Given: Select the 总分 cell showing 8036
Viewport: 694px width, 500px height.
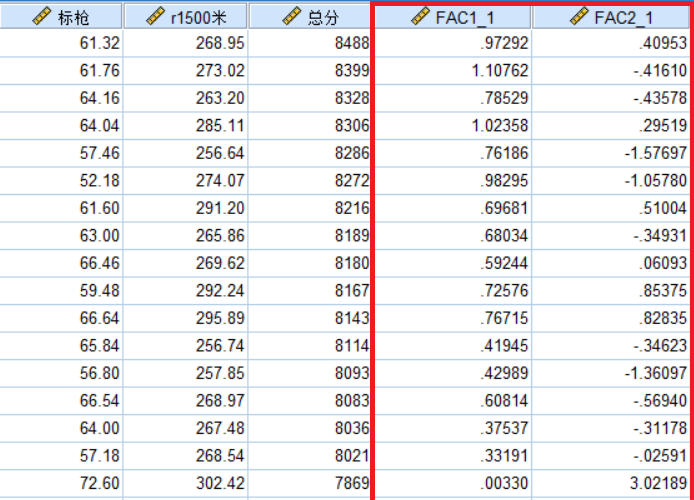Looking at the screenshot, I should [309, 428].
